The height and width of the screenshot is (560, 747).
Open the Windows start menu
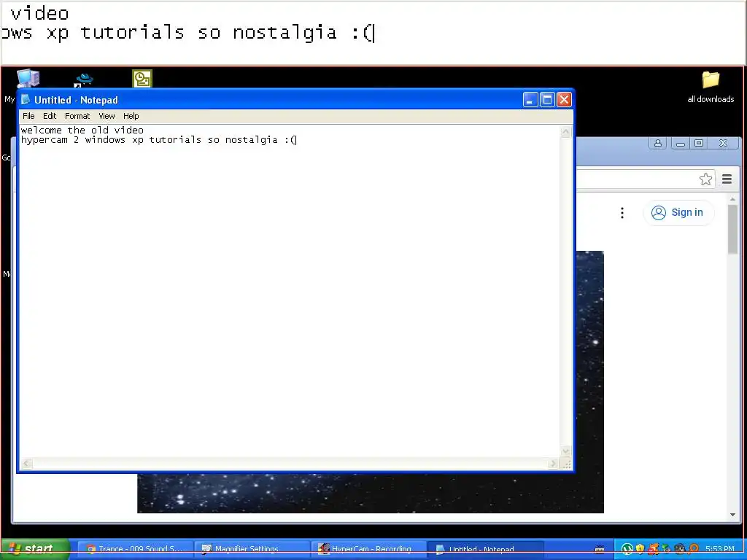[35, 549]
